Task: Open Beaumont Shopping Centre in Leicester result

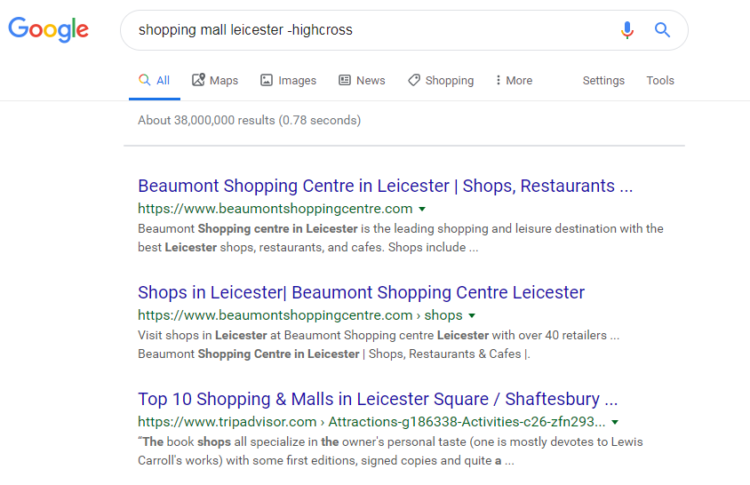Action: click(385, 186)
